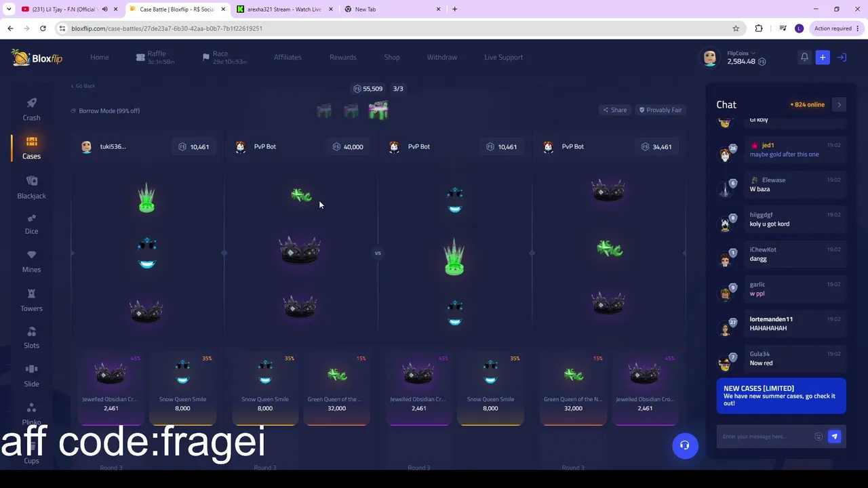Close the arexha321 Stream tab
868x488 pixels.
tap(330, 9)
